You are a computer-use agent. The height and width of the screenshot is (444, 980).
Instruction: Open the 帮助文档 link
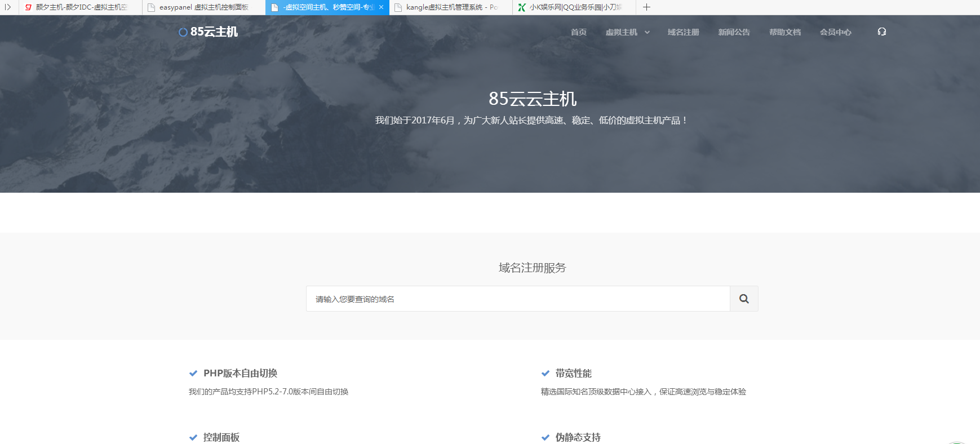(x=784, y=32)
